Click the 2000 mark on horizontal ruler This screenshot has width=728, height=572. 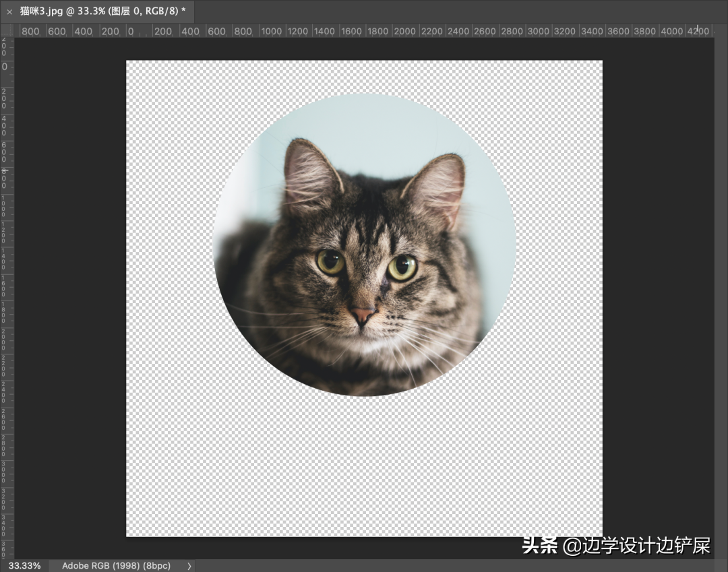click(x=404, y=31)
